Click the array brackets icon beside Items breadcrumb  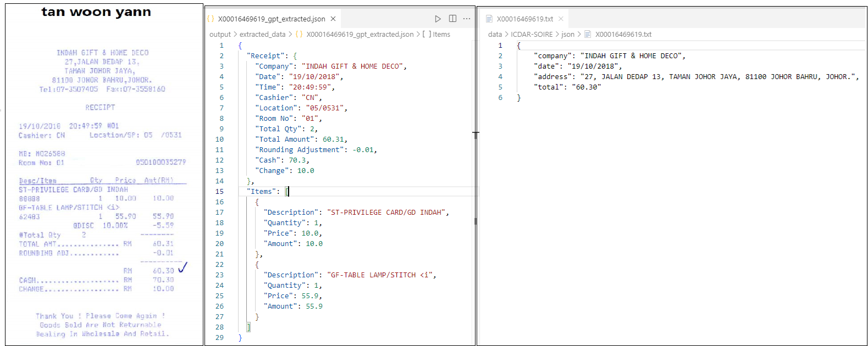[x=427, y=34]
